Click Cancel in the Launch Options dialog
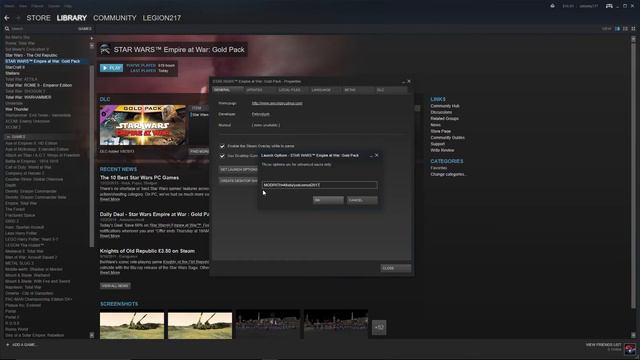Image resolution: width=640 pixels, height=360 pixels. [x=362, y=200]
